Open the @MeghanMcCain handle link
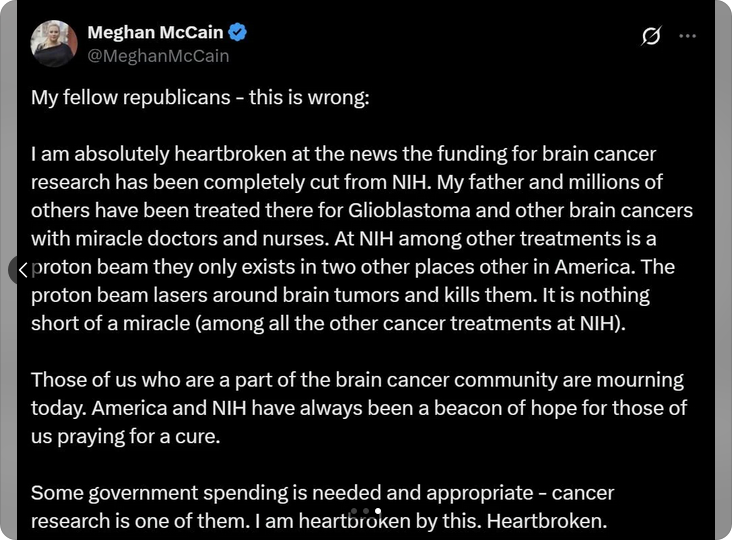The width and height of the screenshot is (732, 540). (158, 56)
